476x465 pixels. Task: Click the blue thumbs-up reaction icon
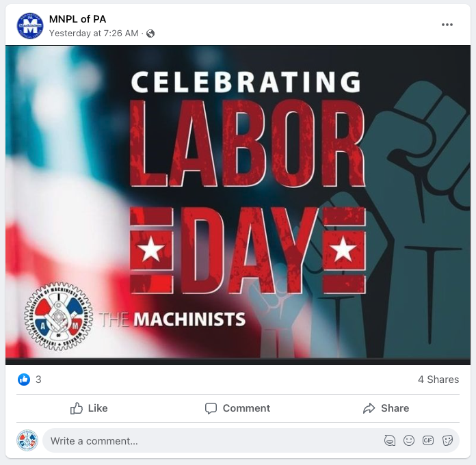(x=24, y=380)
